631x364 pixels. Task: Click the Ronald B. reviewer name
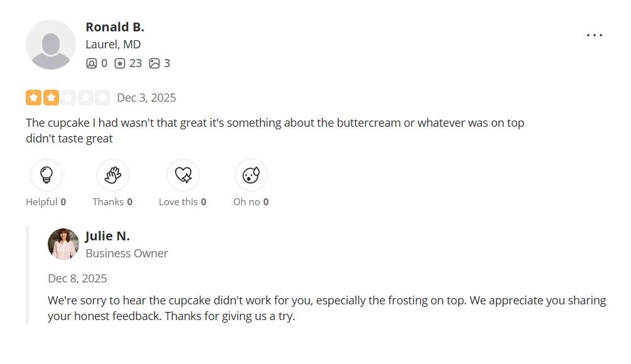point(115,27)
